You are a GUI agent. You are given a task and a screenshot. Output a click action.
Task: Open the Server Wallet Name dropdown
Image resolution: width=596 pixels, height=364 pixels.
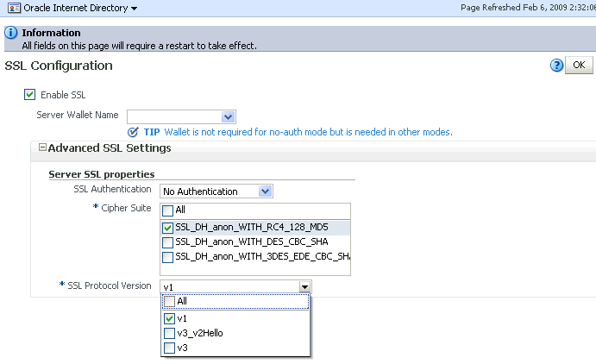pos(228,116)
